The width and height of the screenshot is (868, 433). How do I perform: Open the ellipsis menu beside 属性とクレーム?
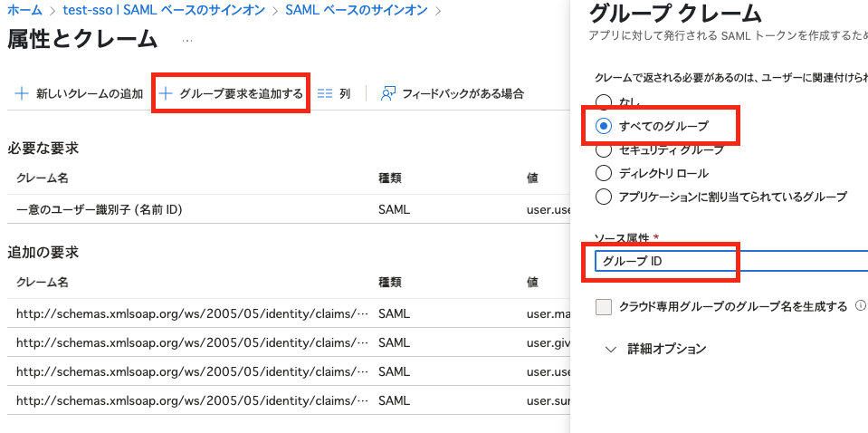187,41
